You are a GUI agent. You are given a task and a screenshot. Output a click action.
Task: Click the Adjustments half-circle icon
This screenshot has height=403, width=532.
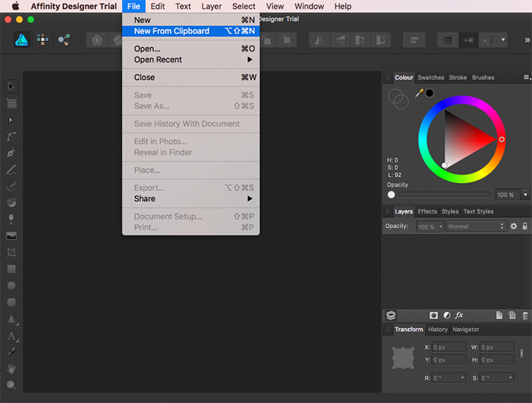click(x=447, y=316)
